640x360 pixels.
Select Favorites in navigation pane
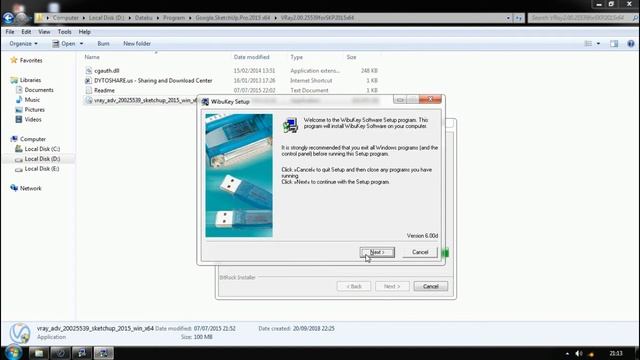(x=31, y=60)
